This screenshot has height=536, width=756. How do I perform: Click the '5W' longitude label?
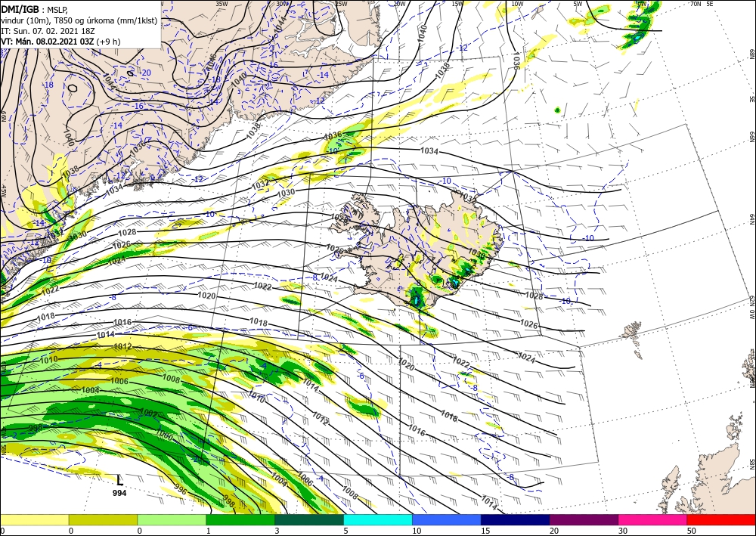[578, 4]
